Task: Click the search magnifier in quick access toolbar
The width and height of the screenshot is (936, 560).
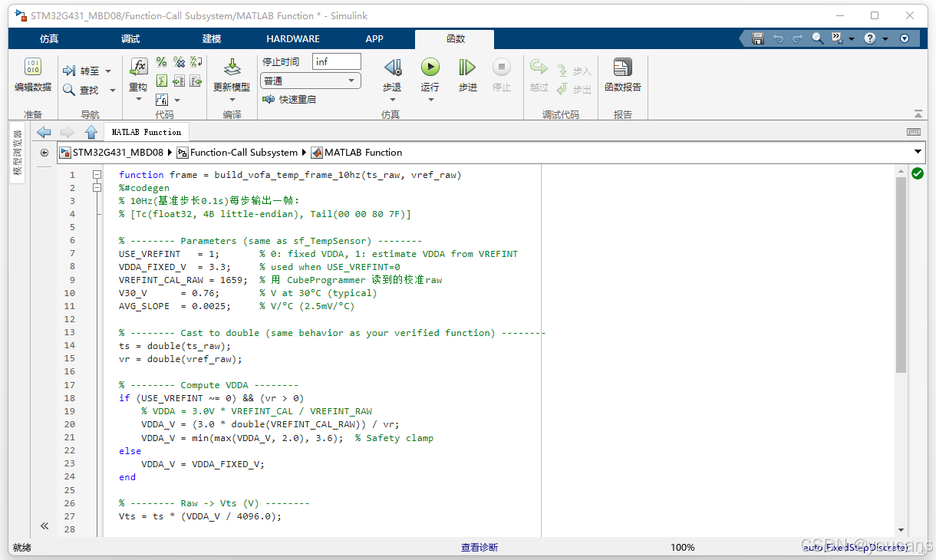Action: (818, 38)
